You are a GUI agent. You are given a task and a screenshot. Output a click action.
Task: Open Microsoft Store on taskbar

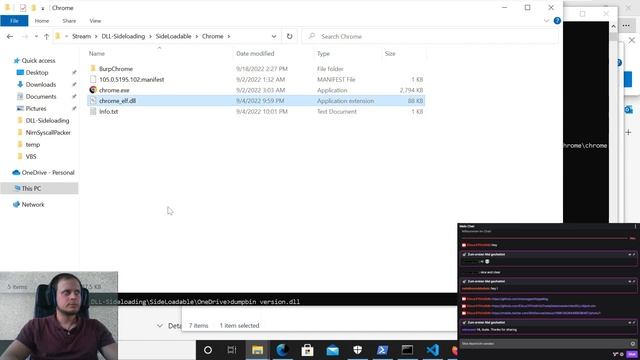pyautogui.click(x=307, y=350)
